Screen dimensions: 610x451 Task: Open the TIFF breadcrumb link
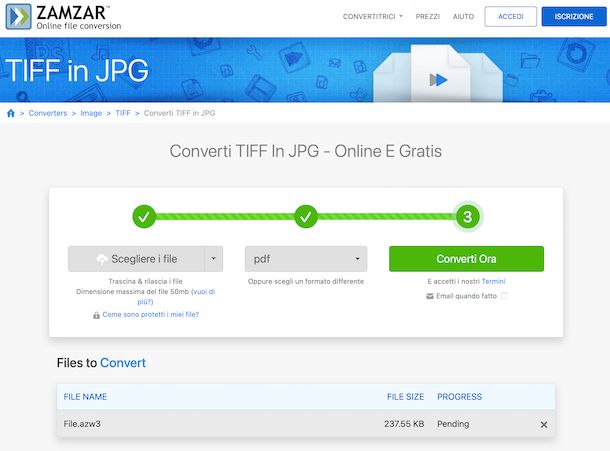[123, 113]
